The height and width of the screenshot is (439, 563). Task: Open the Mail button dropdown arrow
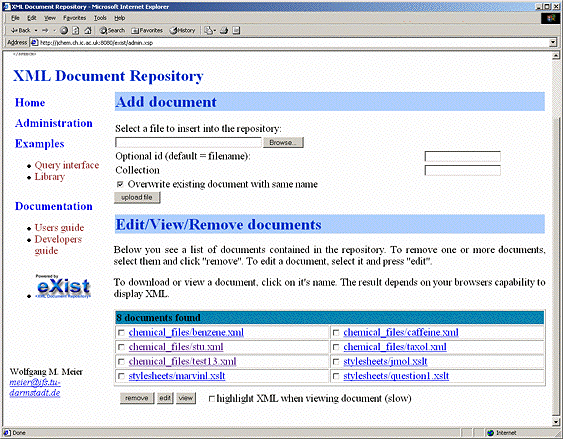click(x=214, y=31)
